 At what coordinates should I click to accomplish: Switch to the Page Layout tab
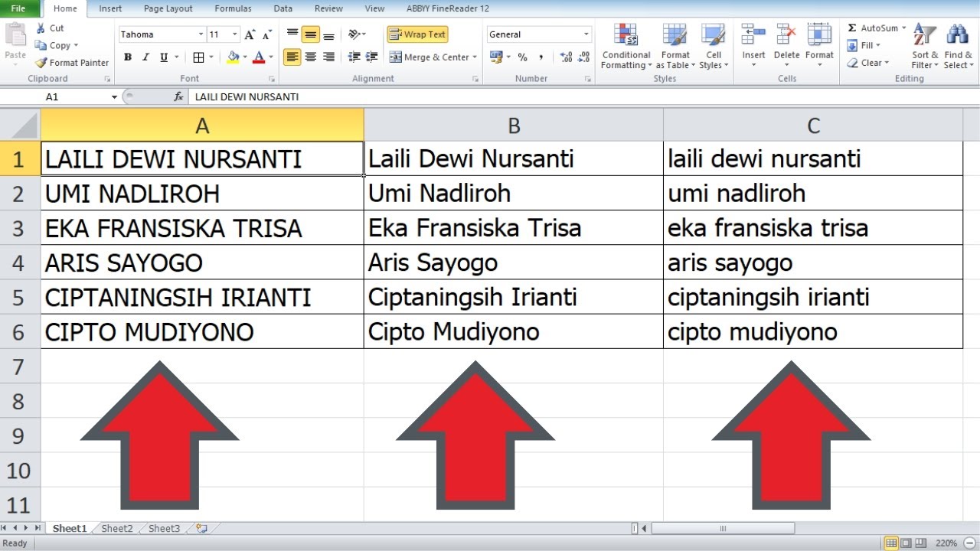click(169, 8)
